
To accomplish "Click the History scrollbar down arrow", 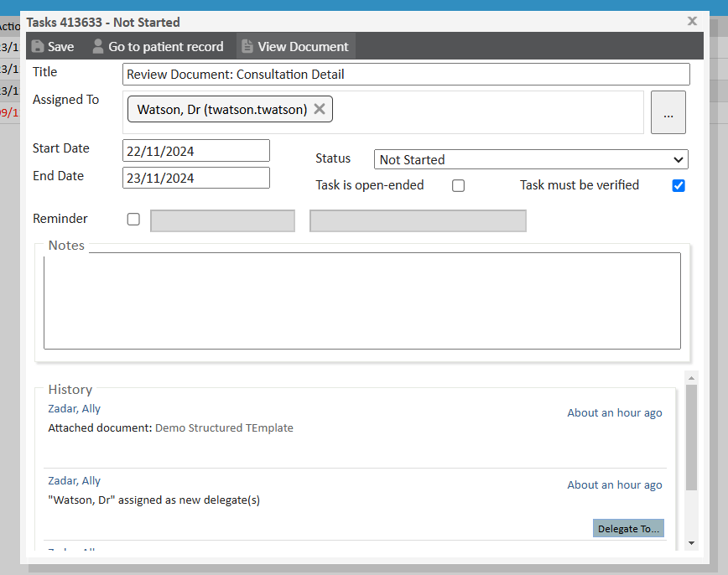I will 691,544.
